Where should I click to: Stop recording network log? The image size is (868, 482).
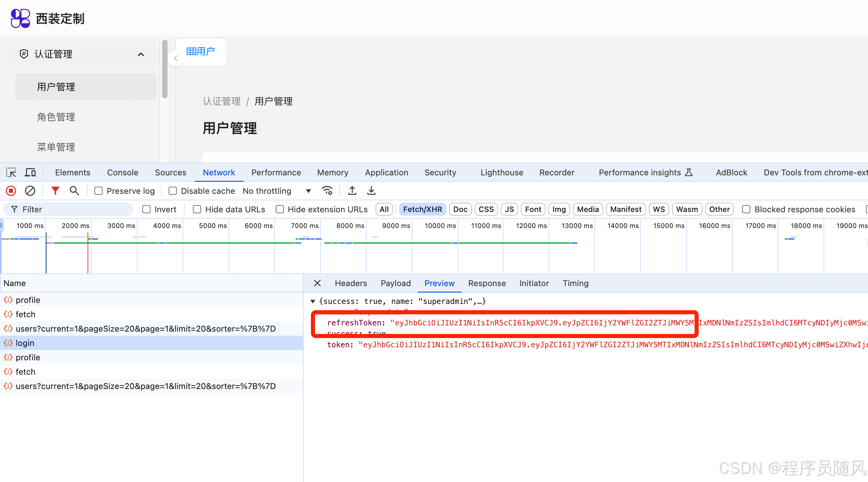(x=11, y=191)
